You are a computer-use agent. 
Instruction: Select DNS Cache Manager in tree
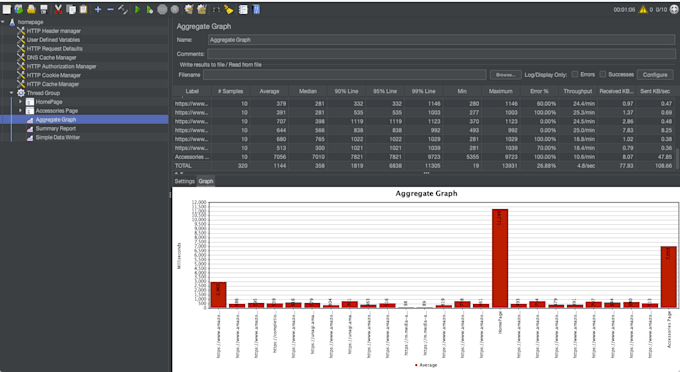click(x=52, y=57)
